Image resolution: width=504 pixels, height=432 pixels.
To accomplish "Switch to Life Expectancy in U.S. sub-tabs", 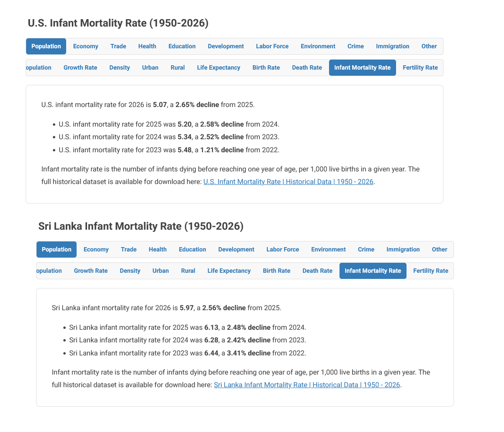I will pyautogui.click(x=218, y=67).
